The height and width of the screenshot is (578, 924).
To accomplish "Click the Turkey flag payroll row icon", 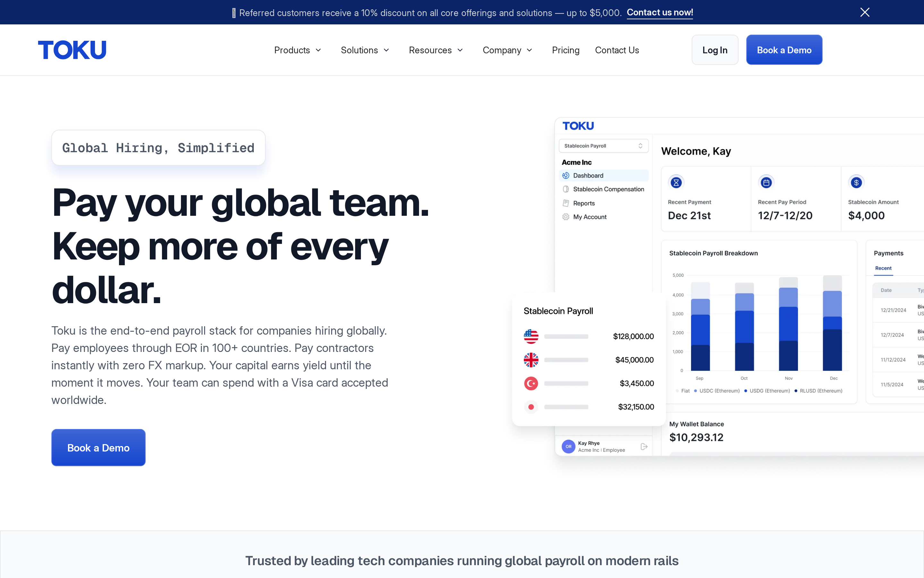I will 531,383.
